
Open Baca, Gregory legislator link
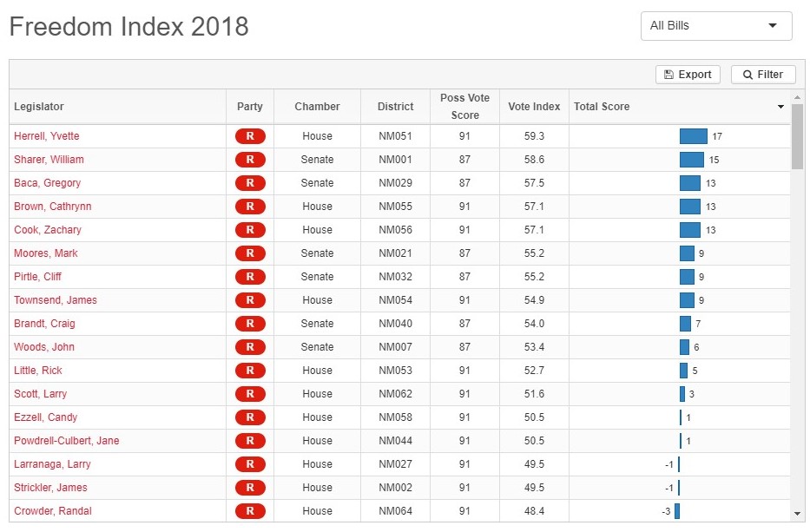[x=47, y=183]
